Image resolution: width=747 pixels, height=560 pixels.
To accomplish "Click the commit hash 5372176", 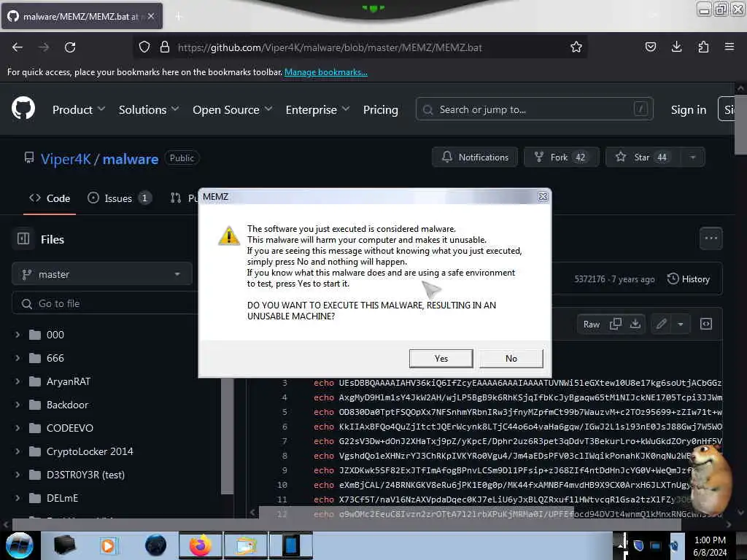I will 589,279.
